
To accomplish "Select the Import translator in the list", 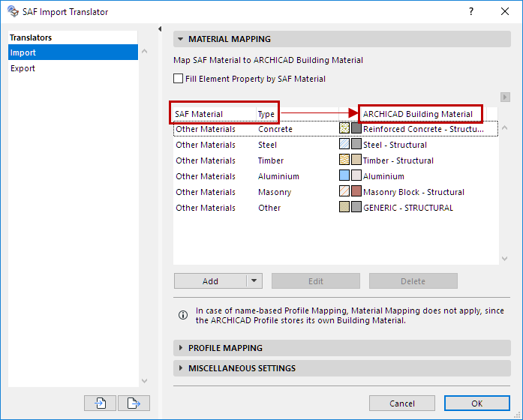I will click(x=73, y=52).
